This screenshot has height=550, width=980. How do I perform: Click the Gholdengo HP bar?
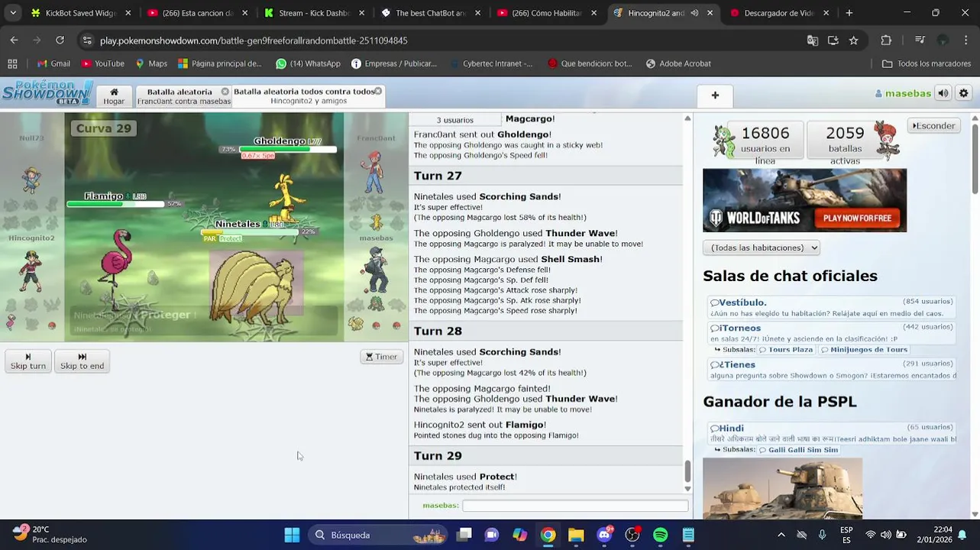coord(288,149)
